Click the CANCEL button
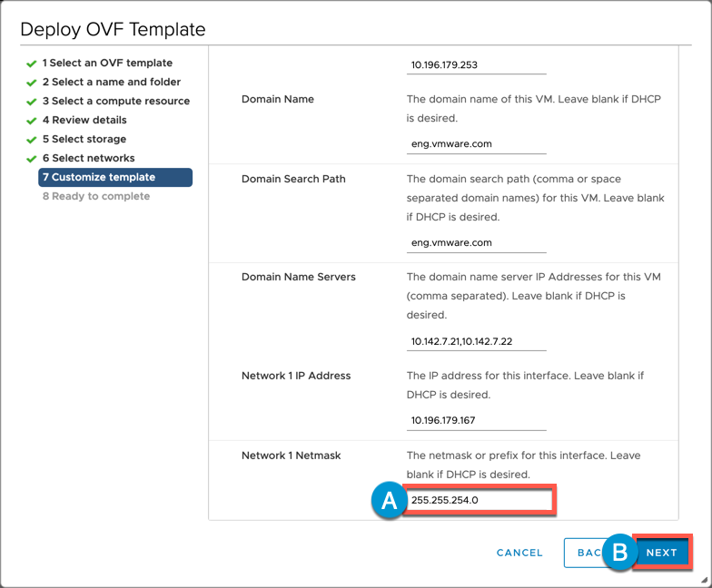This screenshot has height=588, width=712. click(x=519, y=553)
